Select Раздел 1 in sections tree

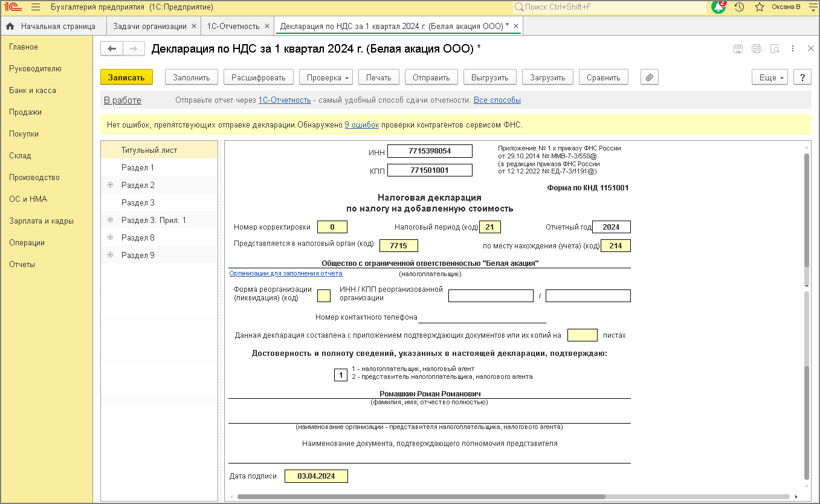[x=160, y=167]
